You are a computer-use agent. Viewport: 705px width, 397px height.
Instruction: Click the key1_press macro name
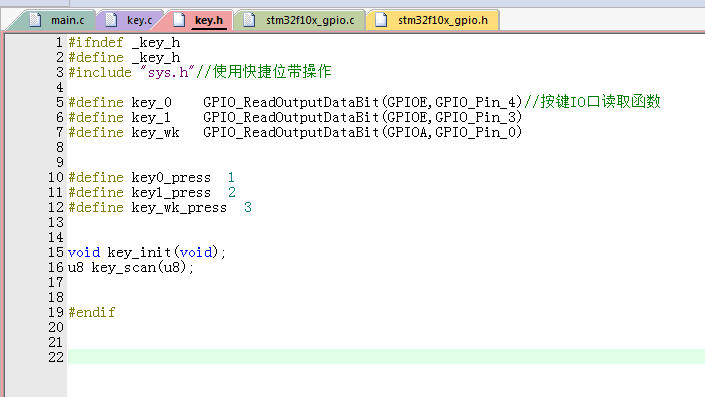171,192
